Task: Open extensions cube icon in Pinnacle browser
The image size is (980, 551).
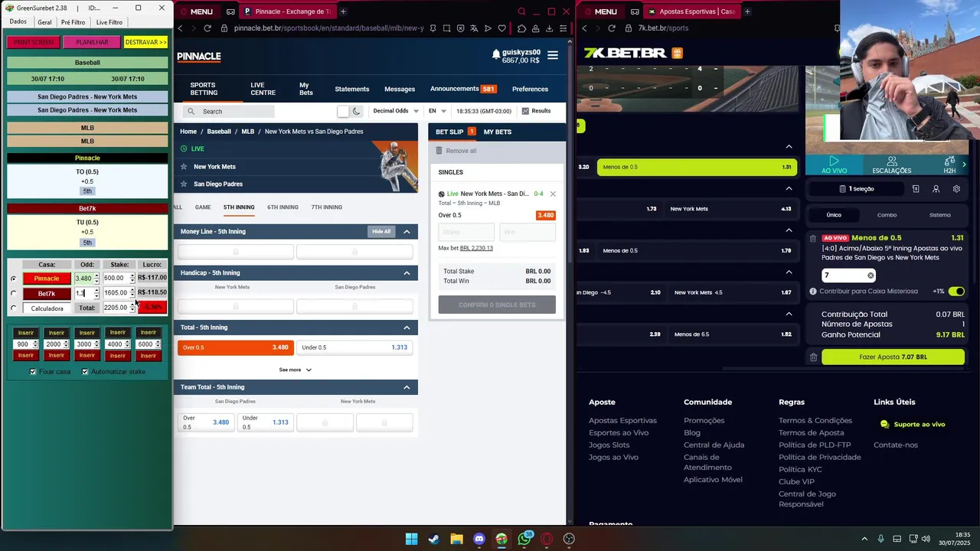Action: click(521, 28)
